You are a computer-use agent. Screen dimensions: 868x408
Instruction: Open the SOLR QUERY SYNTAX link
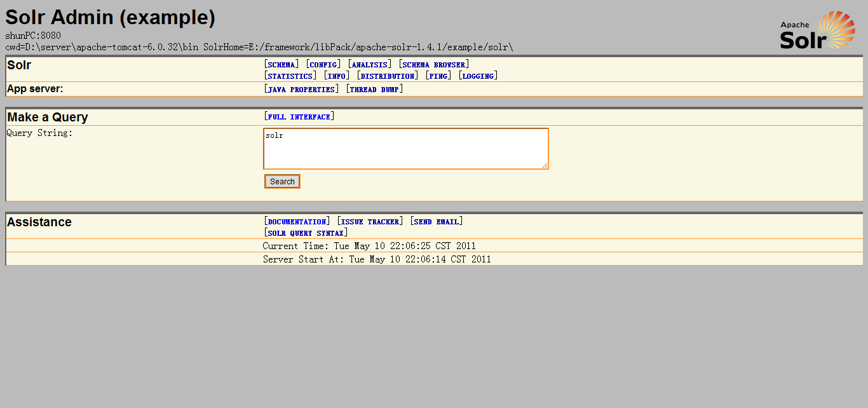306,233
